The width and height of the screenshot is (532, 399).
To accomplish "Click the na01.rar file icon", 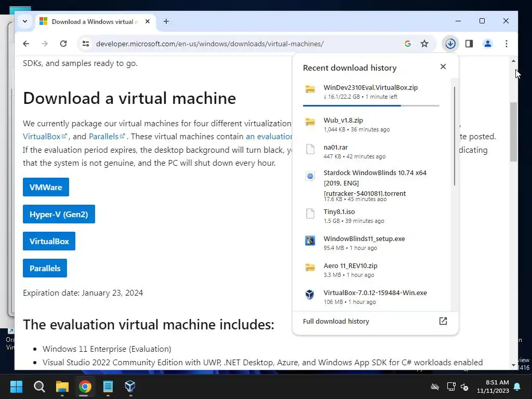I will click(310, 149).
